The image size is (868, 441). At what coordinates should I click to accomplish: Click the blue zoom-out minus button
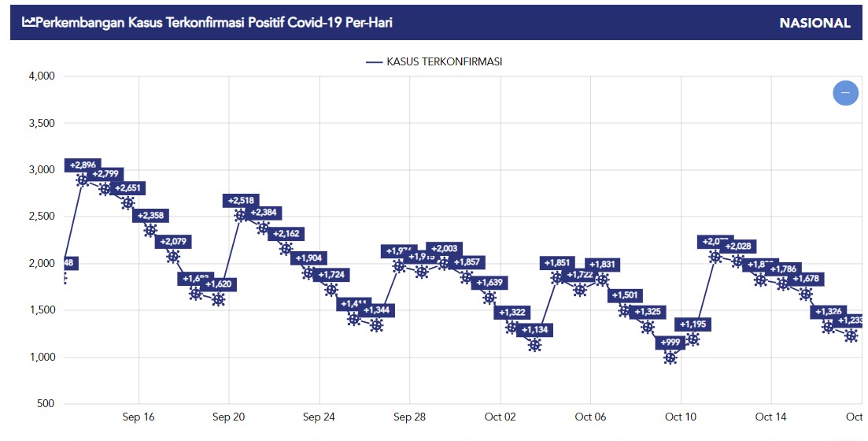[x=845, y=93]
